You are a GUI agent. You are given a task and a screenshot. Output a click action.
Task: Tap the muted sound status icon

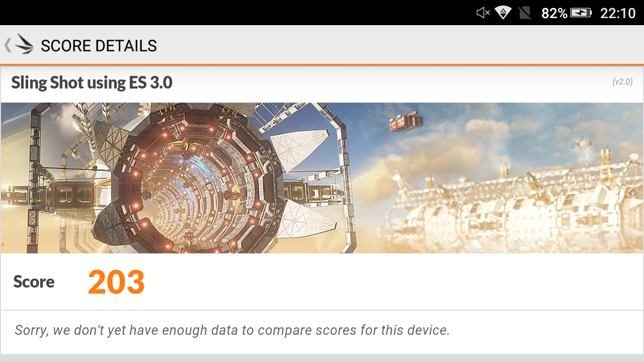(x=483, y=13)
